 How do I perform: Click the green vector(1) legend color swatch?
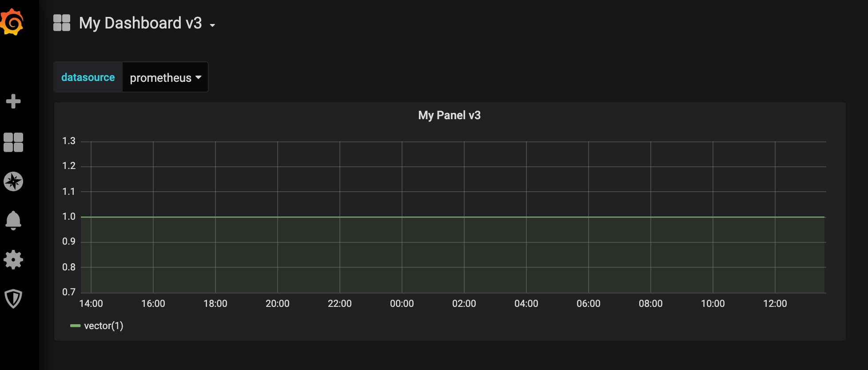[x=75, y=326]
